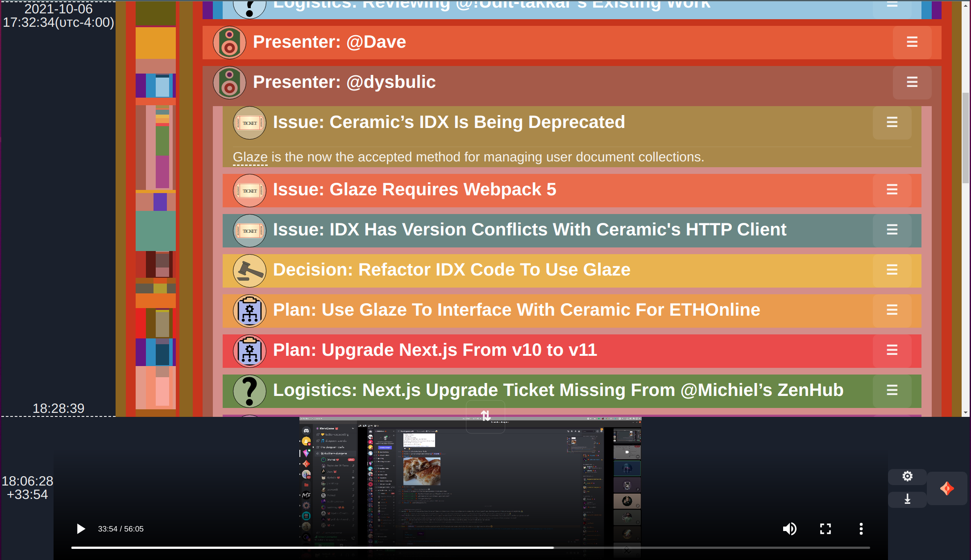Open menu for Ceramic's IDX Deprecated issue

pyautogui.click(x=892, y=122)
